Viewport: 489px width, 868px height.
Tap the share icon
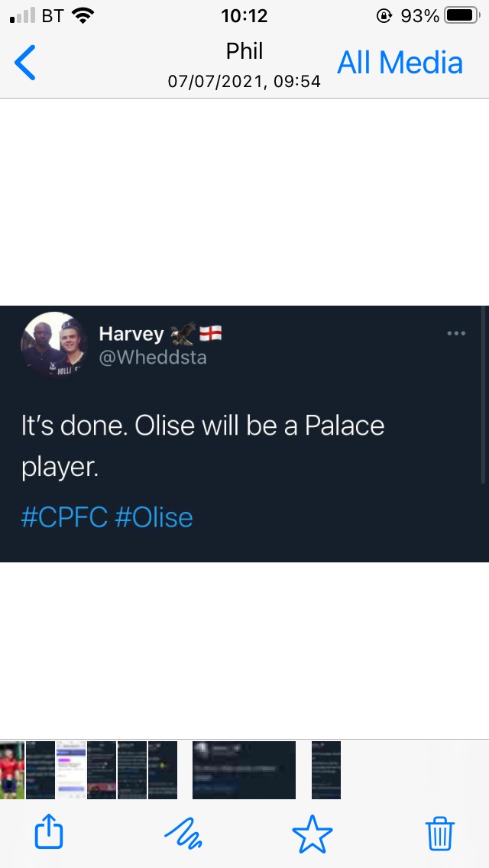(x=49, y=831)
